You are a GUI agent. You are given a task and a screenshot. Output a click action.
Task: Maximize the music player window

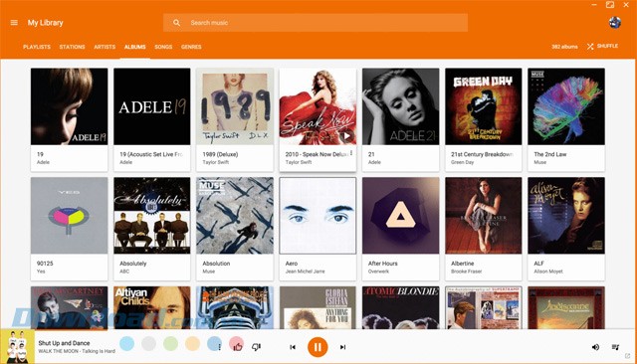coord(610,5)
